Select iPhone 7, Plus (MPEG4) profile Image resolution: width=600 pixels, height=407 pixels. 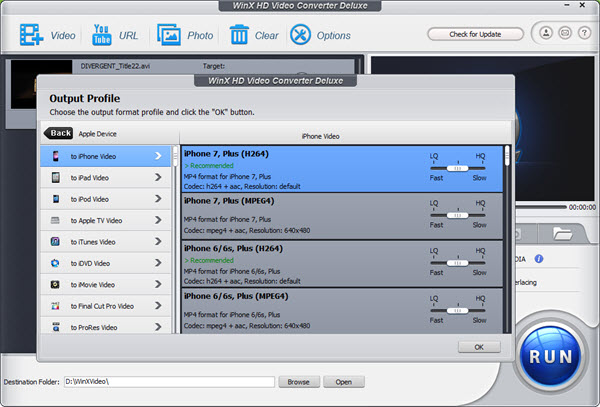click(342, 216)
